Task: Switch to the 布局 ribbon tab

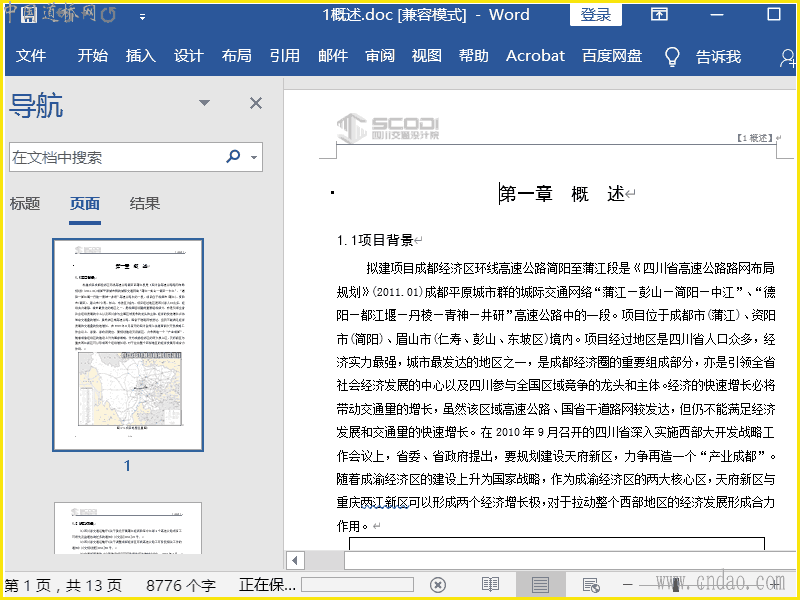Action: coord(236,55)
